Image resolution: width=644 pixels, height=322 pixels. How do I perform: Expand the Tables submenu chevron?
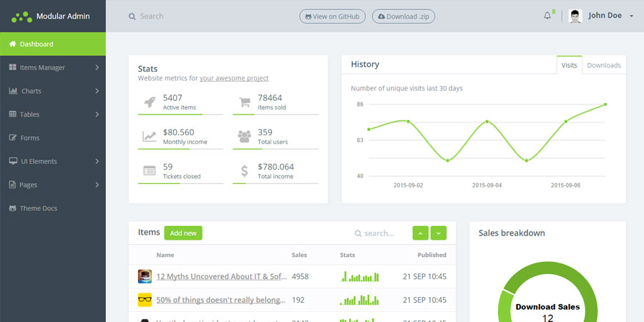pos(97,114)
